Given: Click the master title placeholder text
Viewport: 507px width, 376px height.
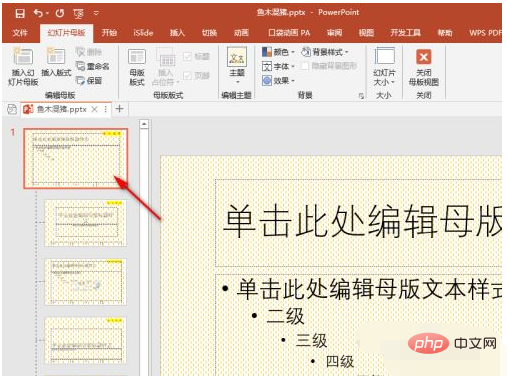Looking at the screenshot, I should click(362, 221).
